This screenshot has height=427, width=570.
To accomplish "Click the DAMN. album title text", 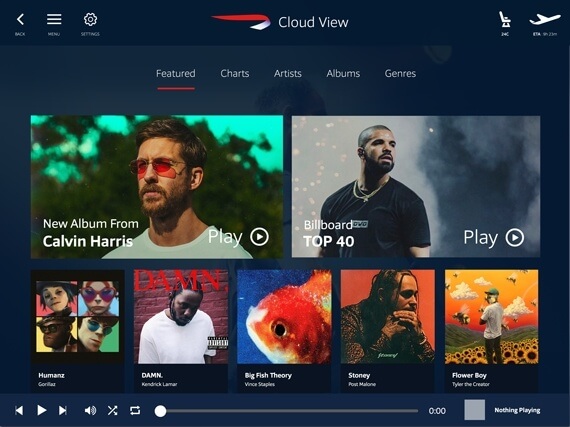I will [x=152, y=375].
